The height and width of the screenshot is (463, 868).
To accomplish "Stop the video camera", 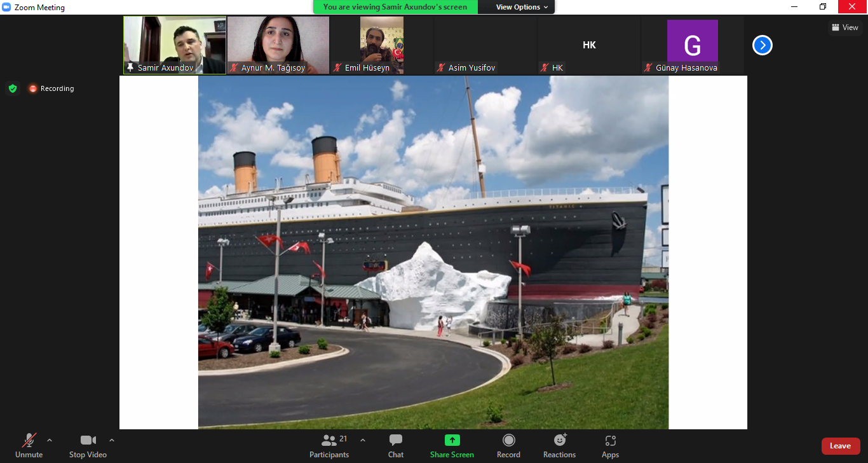I will 88,445.
